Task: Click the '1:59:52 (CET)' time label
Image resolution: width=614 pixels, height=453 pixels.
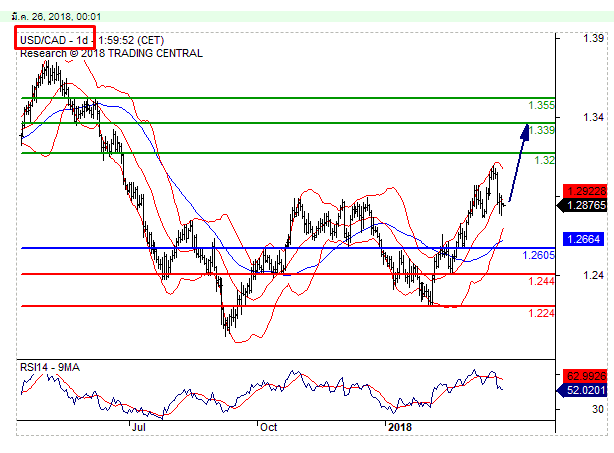Action: (131, 40)
